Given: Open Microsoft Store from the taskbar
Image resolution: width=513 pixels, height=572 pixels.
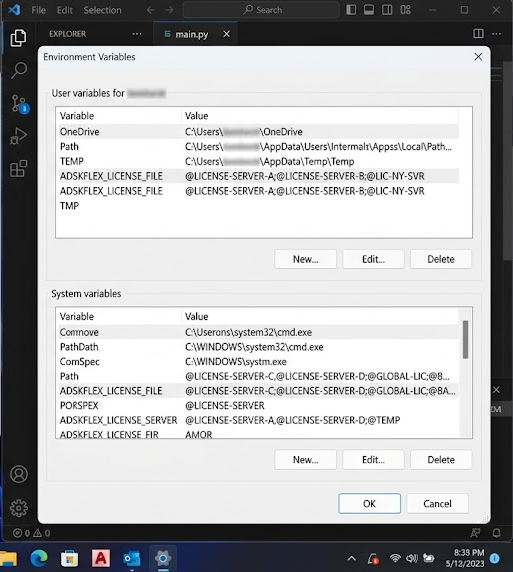Looking at the screenshot, I should pyautogui.click(x=69, y=559).
